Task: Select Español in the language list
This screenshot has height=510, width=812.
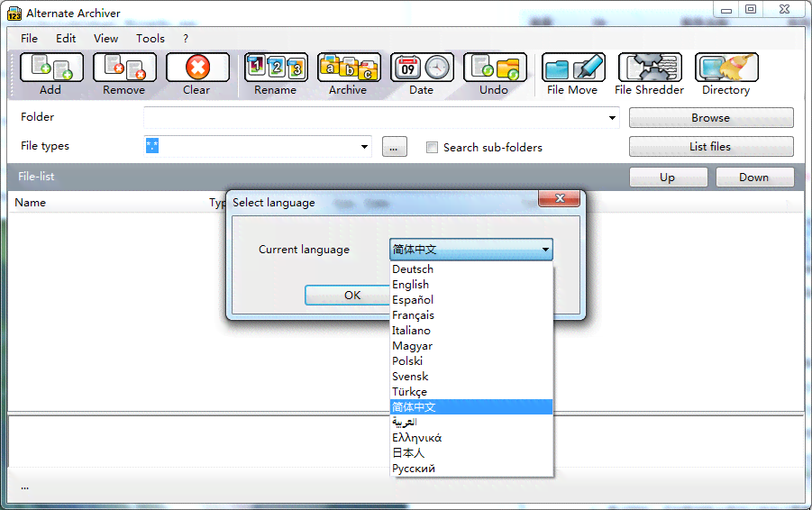Action: pos(471,300)
